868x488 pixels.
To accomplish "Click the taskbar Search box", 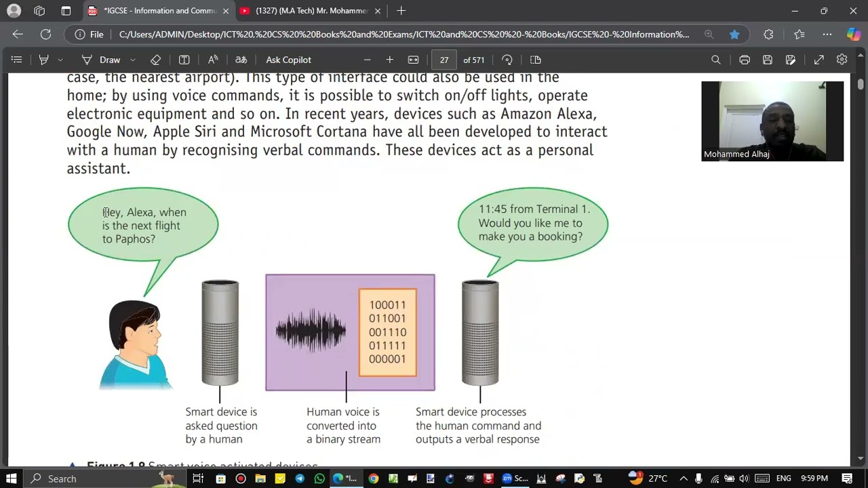I will coord(107,479).
